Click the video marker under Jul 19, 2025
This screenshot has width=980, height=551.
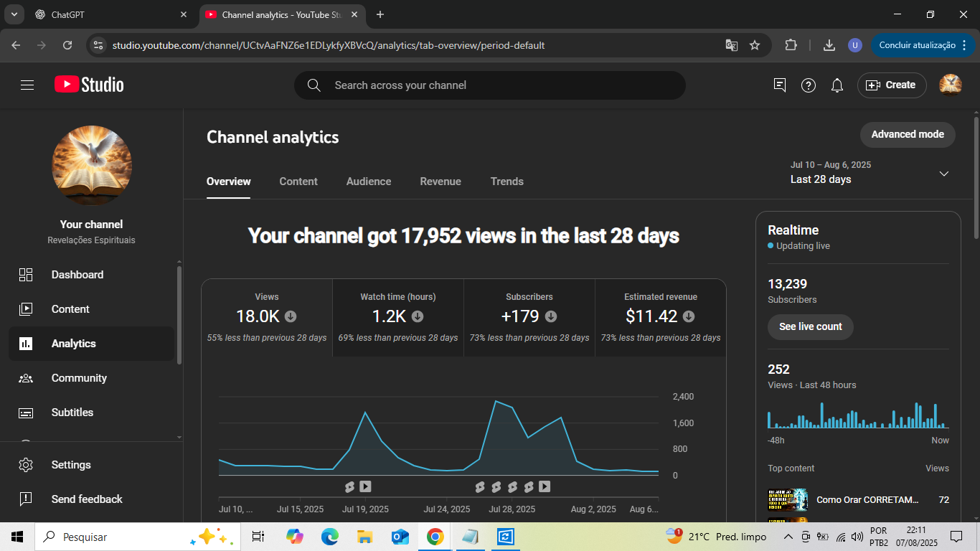365,486
